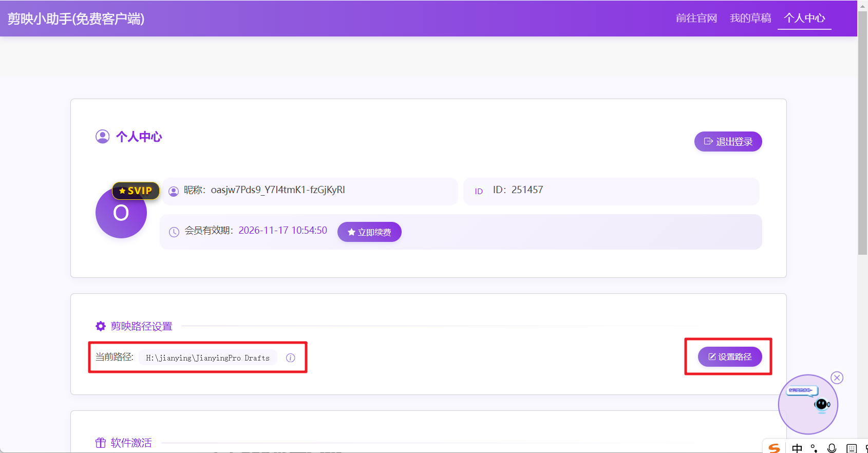The width and height of the screenshot is (868, 453).
Task: Open the IME soft keyboard icon
Action: tap(851, 448)
